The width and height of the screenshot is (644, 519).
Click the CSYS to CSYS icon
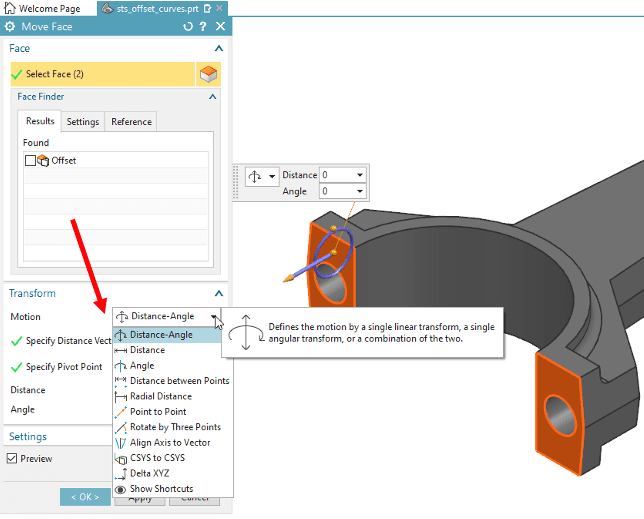click(121, 459)
